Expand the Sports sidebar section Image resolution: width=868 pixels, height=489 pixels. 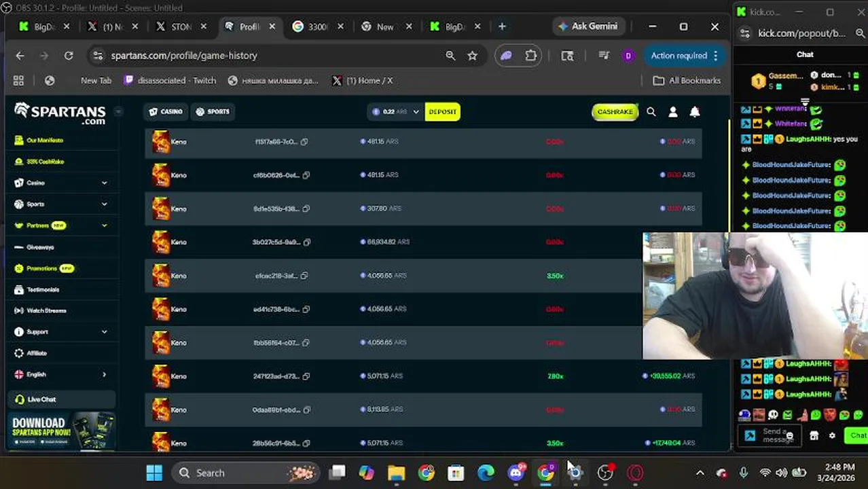click(104, 204)
